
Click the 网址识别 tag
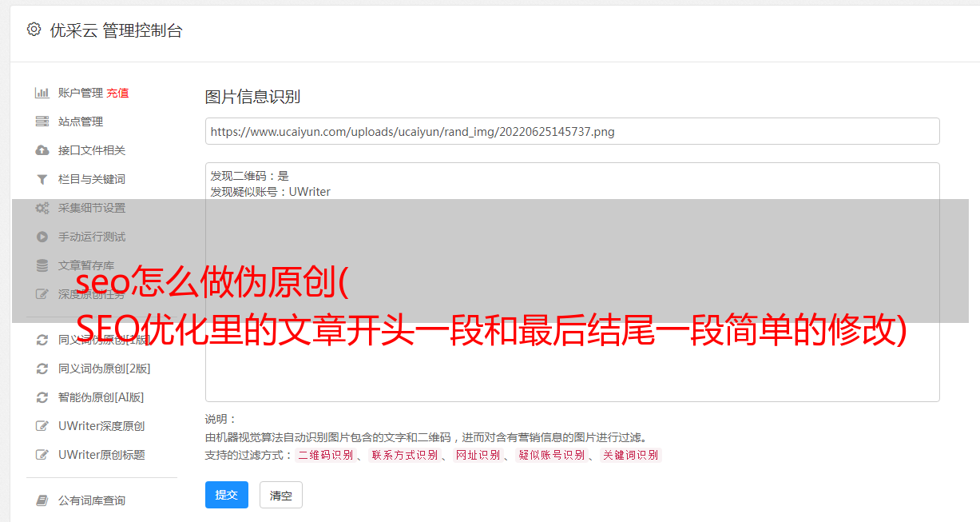point(478,455)
